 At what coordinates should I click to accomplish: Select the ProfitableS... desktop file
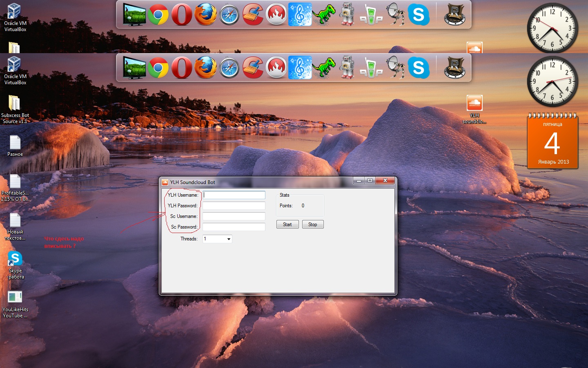(x=15, y=188)
